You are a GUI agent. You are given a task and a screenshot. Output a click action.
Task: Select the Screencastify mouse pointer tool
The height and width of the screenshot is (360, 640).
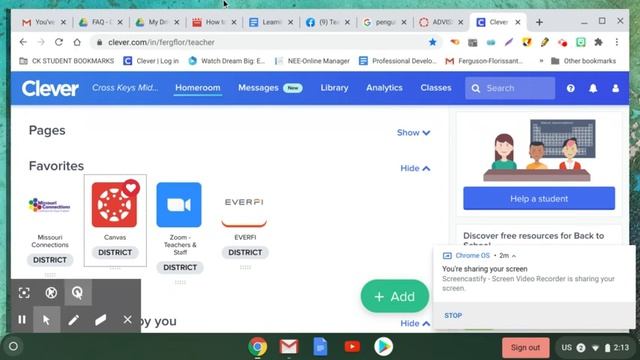coord(47,320)
